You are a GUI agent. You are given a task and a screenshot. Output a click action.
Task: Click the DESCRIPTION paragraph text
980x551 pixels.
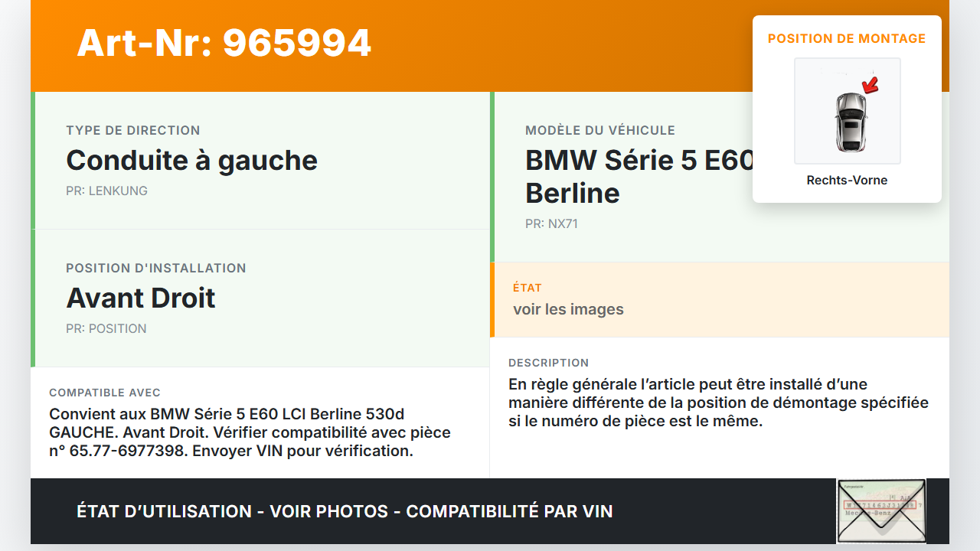point(718,403)
